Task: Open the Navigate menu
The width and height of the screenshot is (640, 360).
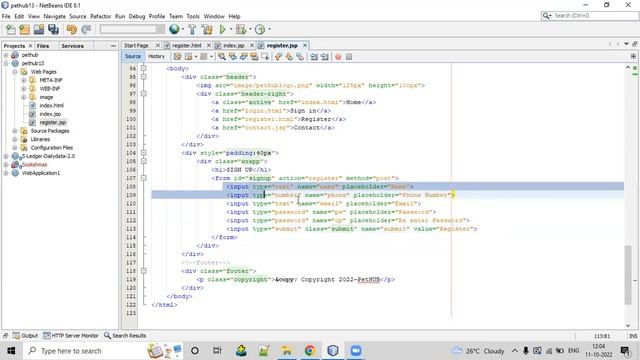Action: tap(54, 16)
